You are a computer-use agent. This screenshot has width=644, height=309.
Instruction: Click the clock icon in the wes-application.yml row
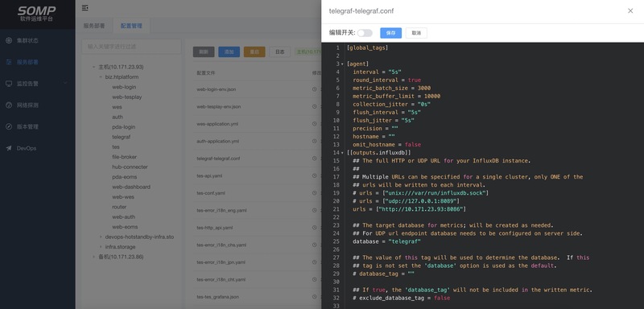[x=315, y=123]
